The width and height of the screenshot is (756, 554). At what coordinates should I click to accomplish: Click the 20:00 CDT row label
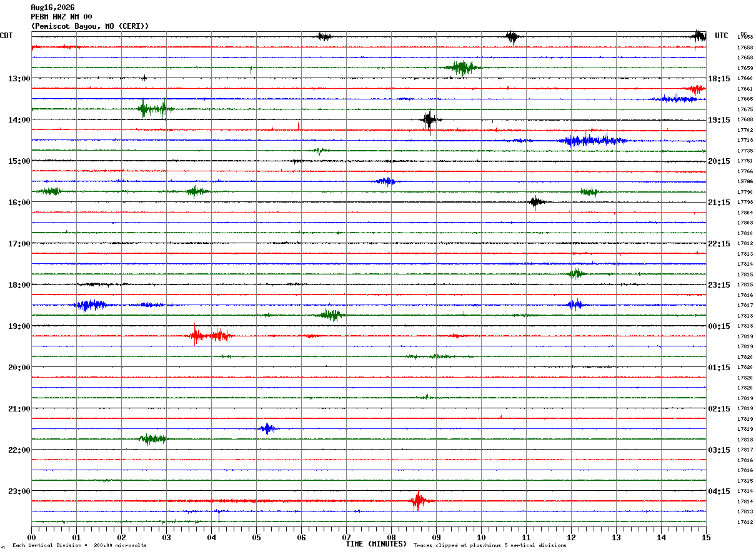point(19,367)
